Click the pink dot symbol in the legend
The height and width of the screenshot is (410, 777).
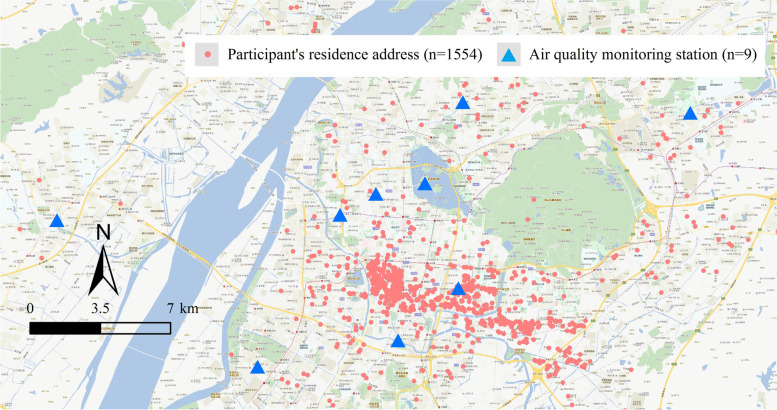(x=207, y=56)
